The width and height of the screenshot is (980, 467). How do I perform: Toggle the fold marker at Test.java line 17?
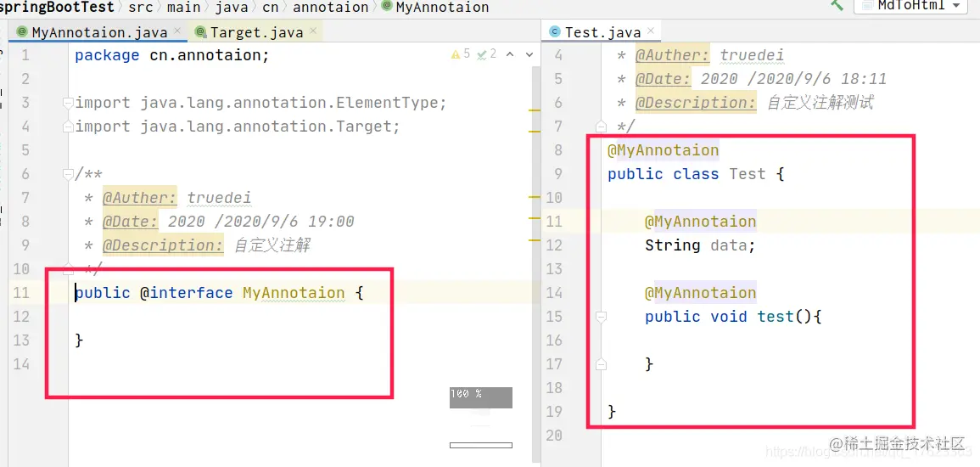tap(602, 364)
